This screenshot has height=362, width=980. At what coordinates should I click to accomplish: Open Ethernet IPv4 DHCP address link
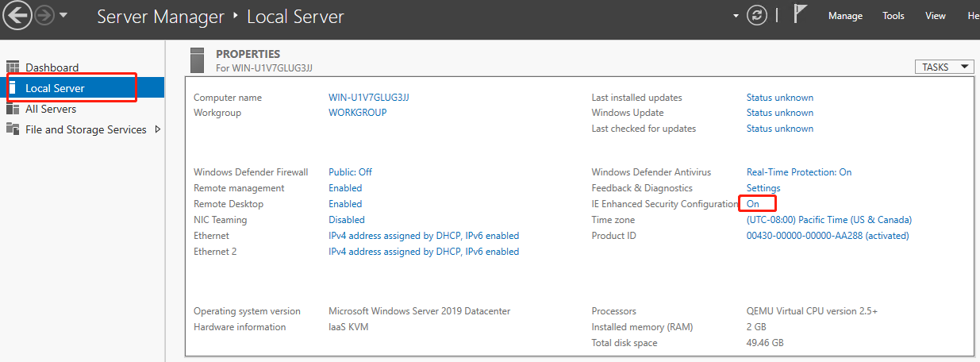(424, 236)
